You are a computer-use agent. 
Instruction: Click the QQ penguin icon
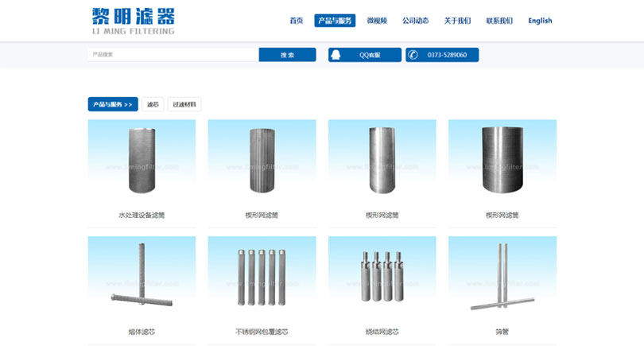336,55
